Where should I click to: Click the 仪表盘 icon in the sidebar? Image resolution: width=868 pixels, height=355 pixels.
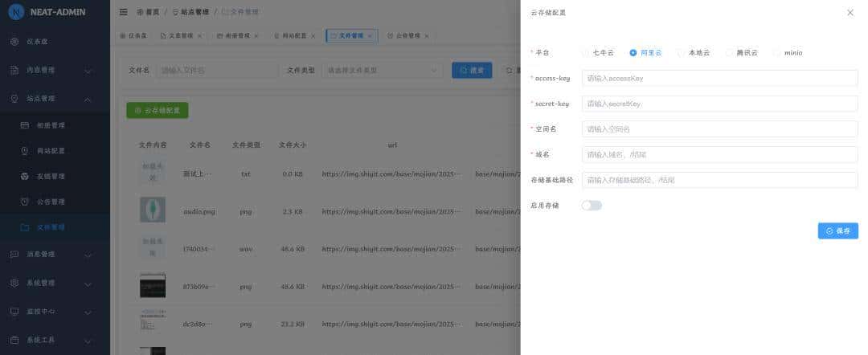coord(15,42)
